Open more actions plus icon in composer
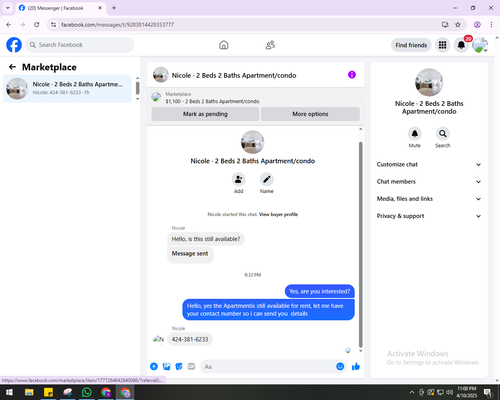500x400 pixels. 154,367
